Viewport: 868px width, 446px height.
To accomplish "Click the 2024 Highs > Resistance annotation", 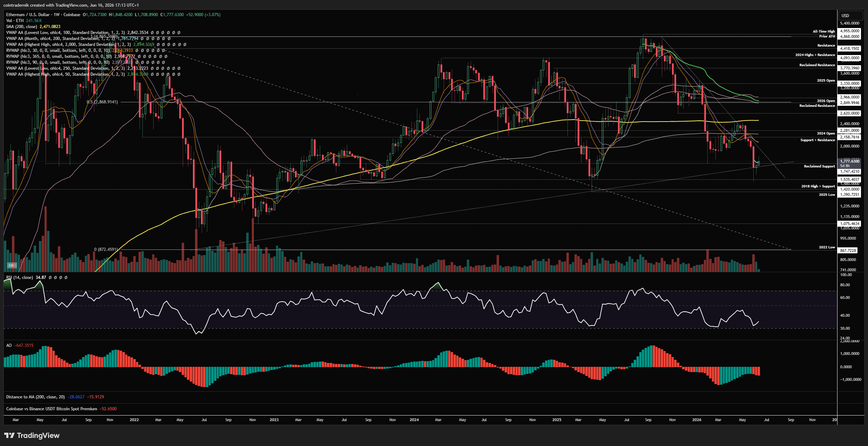I will tap(815, 55).
